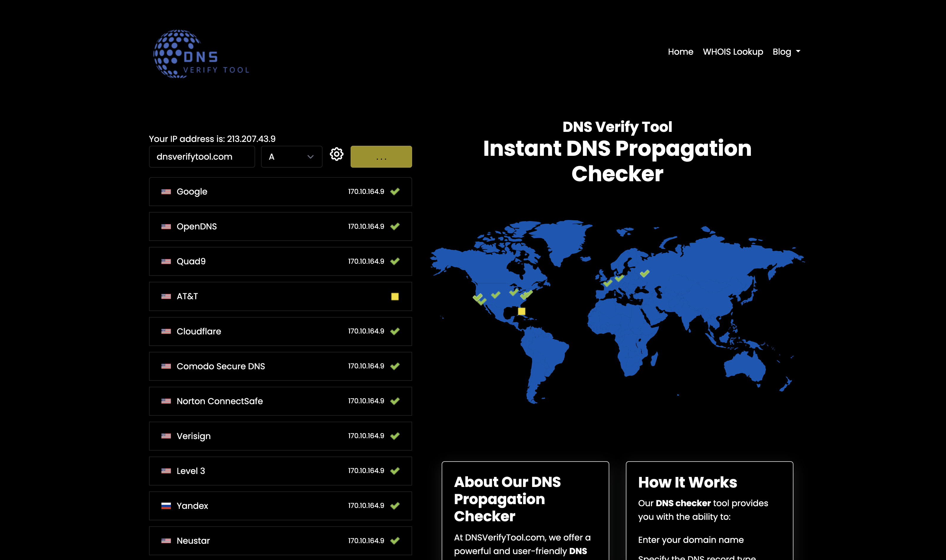Expand the Blog menu dropdown
This screenshot has height=560, width=946.
[786, 52]
